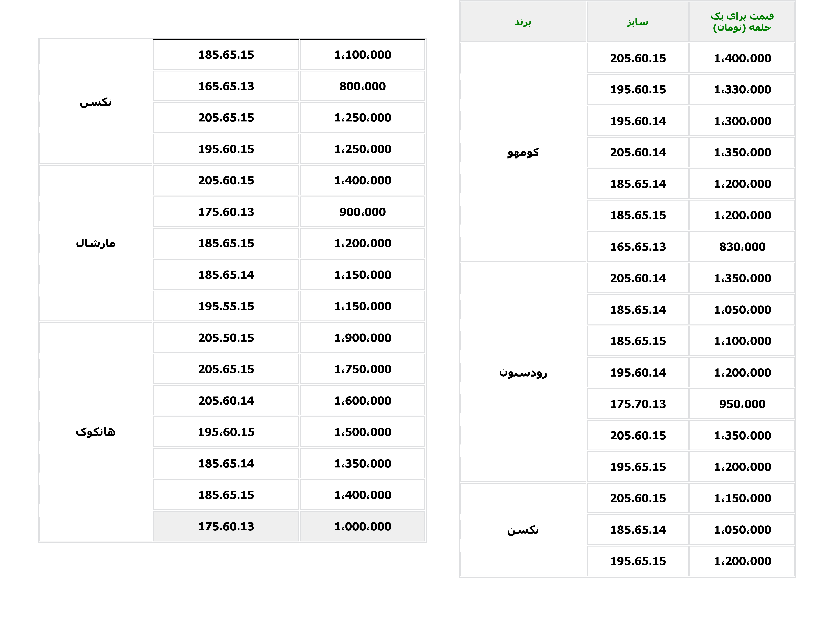Select size 195.60.15 in the کومهو rows
The height and width of the screenshot is (644, 834).
click(638, 89)
